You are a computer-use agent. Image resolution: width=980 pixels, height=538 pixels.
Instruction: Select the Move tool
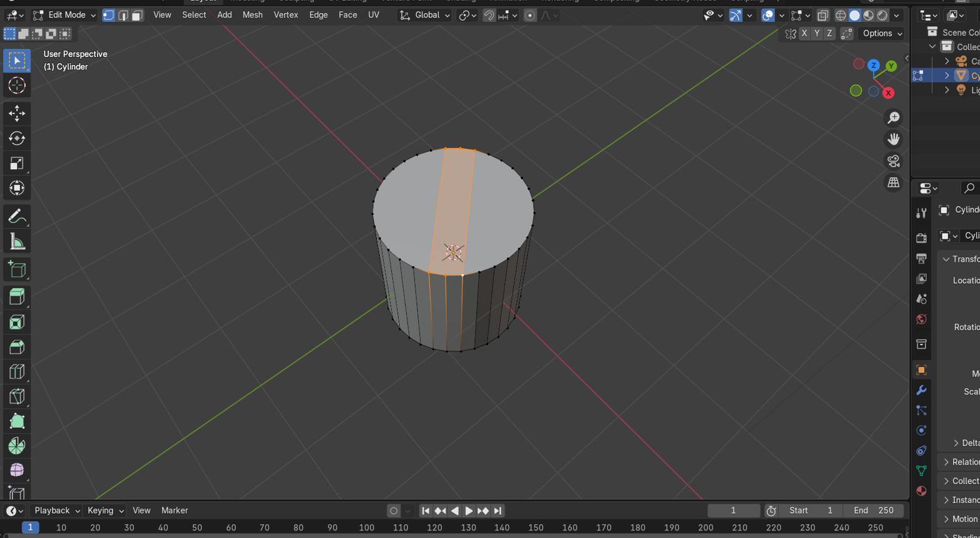pyautogui.click(x=17, y=113)
